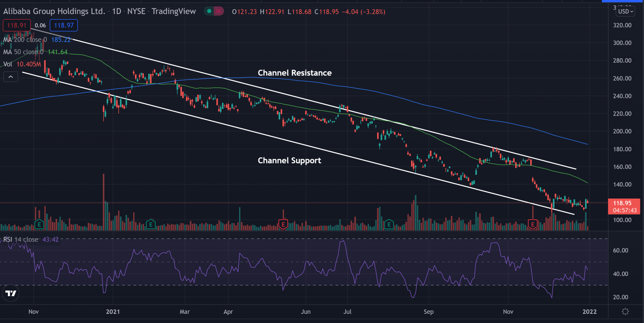644x323 pixels.
Task: Click the 320.00 price axis label
Action: [x=622, y=25]
